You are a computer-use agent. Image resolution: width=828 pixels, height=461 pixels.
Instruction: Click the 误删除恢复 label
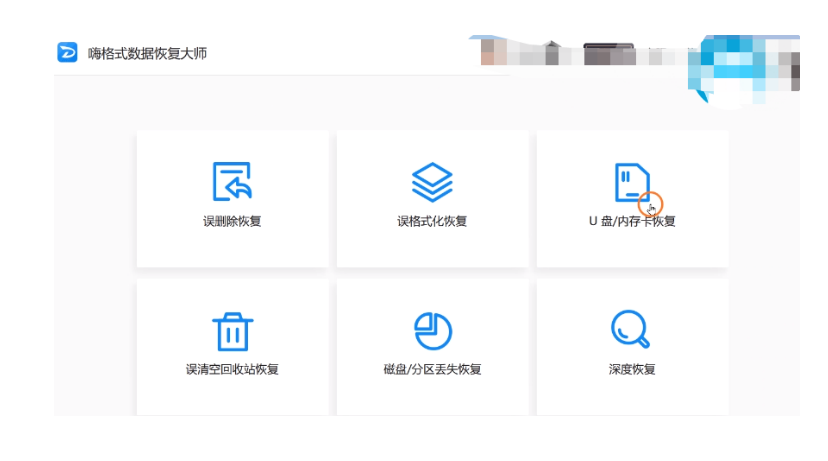click(232, 221)
